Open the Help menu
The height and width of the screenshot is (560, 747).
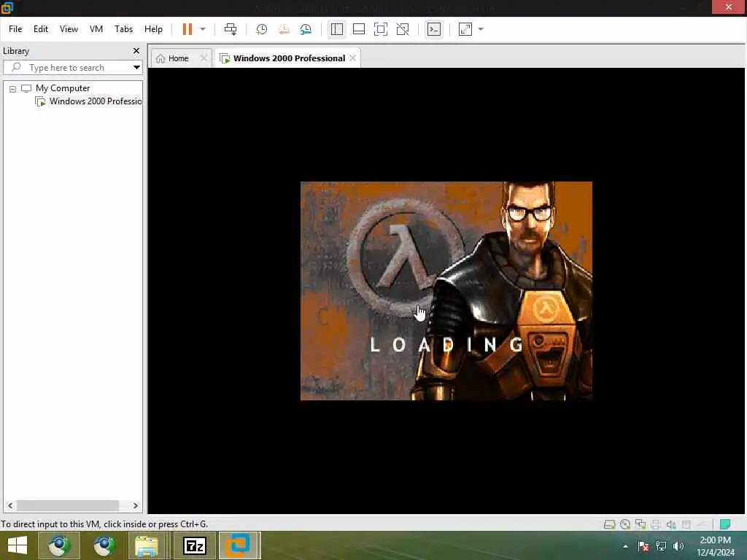pyautogui.click(x=153, y=29)
